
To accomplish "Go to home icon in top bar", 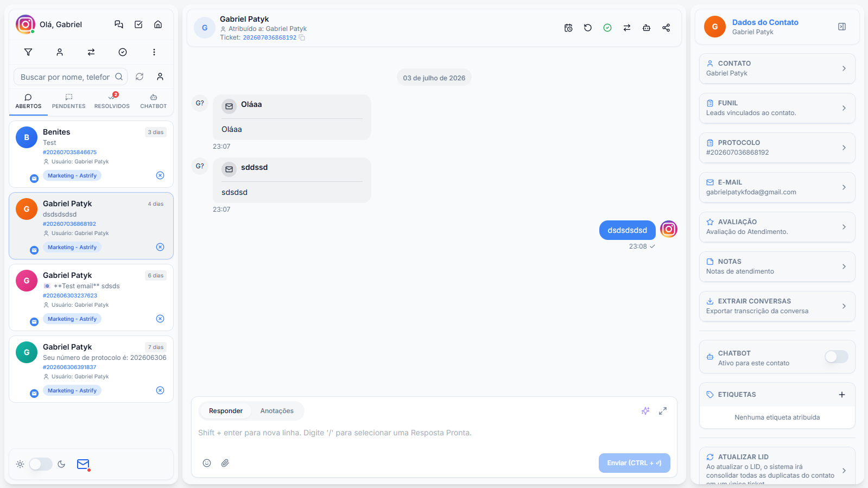I will [x=158, y=24].
